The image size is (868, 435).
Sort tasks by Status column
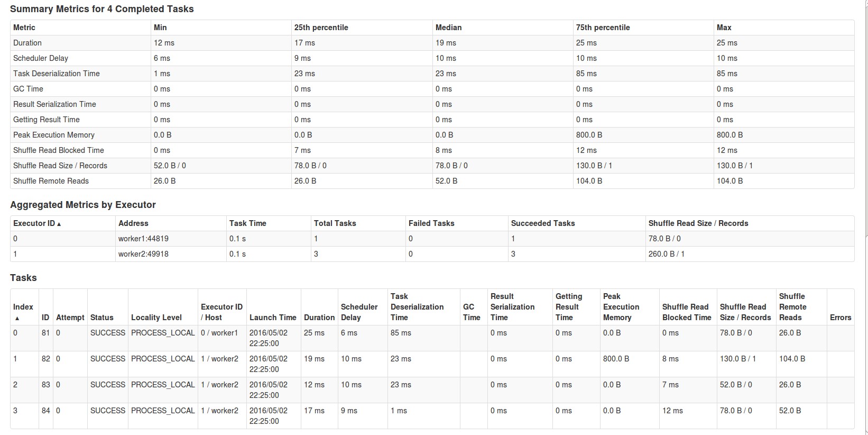[102, 318]
